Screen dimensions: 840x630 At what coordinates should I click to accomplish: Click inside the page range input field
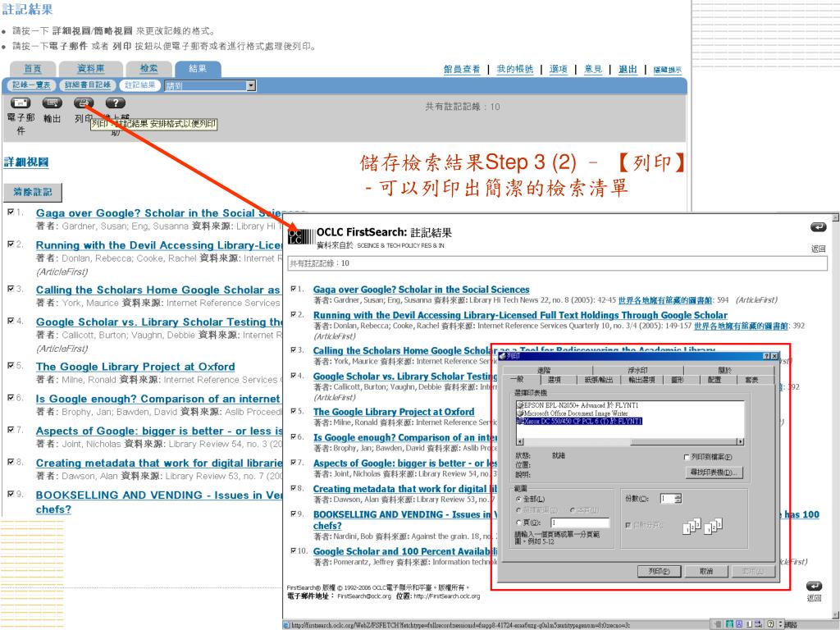coord(580,523)
